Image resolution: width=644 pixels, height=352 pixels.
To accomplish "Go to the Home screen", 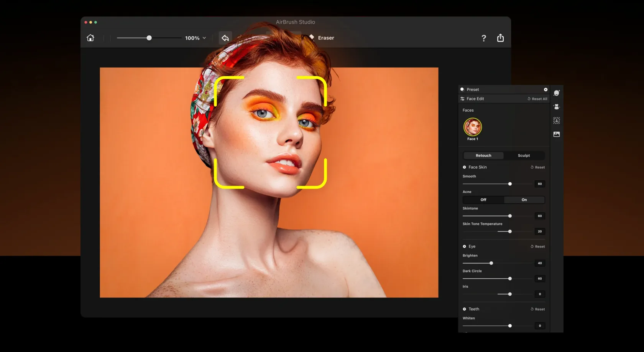I will (x=90, y=38).
